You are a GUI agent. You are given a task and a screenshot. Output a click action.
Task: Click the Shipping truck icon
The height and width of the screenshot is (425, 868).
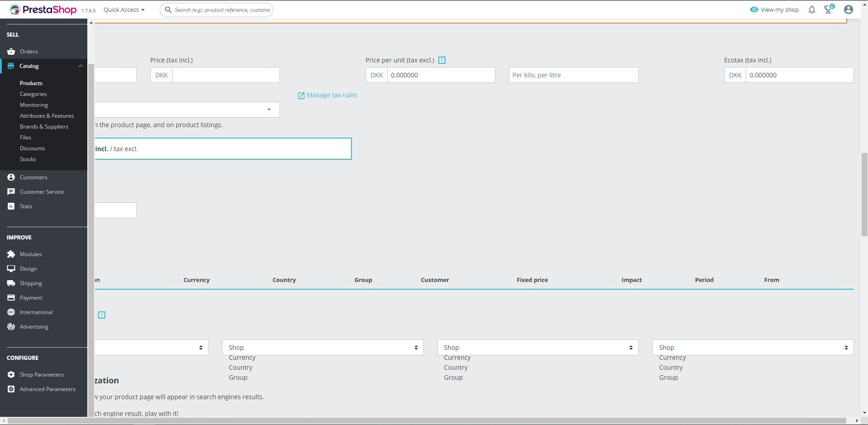pyautogui.click(x=11, y=283)
